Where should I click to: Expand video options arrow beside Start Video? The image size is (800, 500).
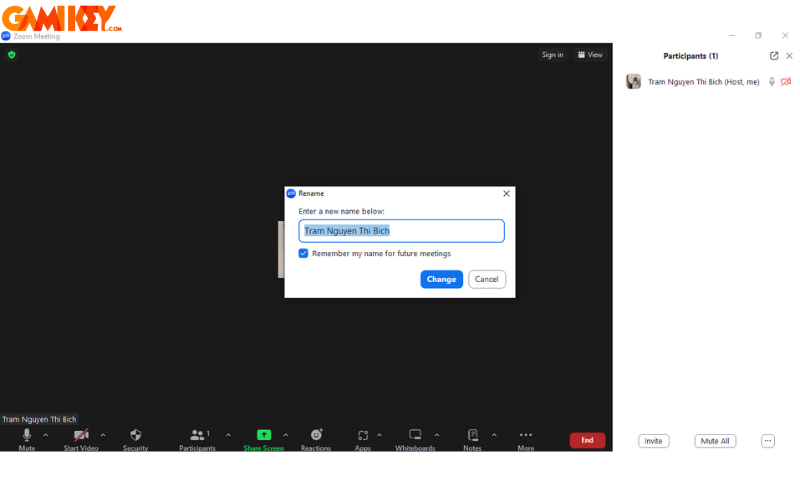pos(103,435)
